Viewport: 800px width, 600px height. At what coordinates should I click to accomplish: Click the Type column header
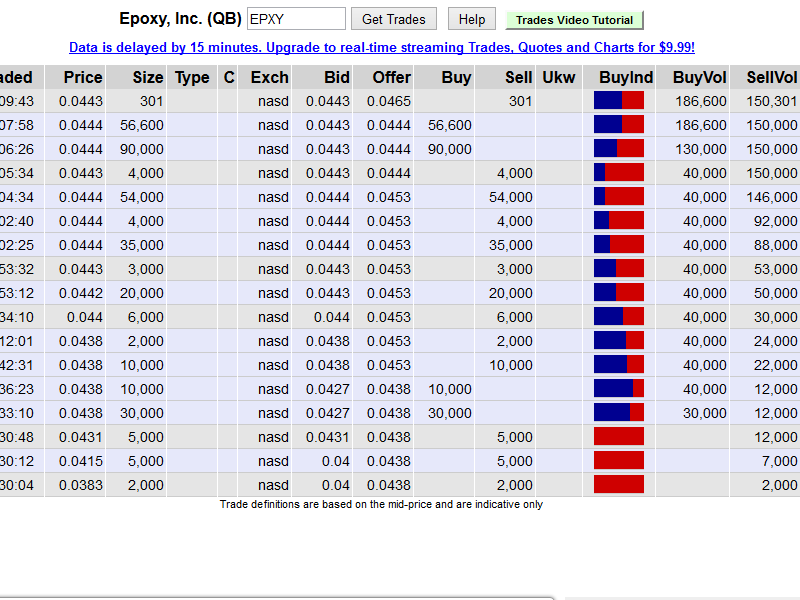192,77
